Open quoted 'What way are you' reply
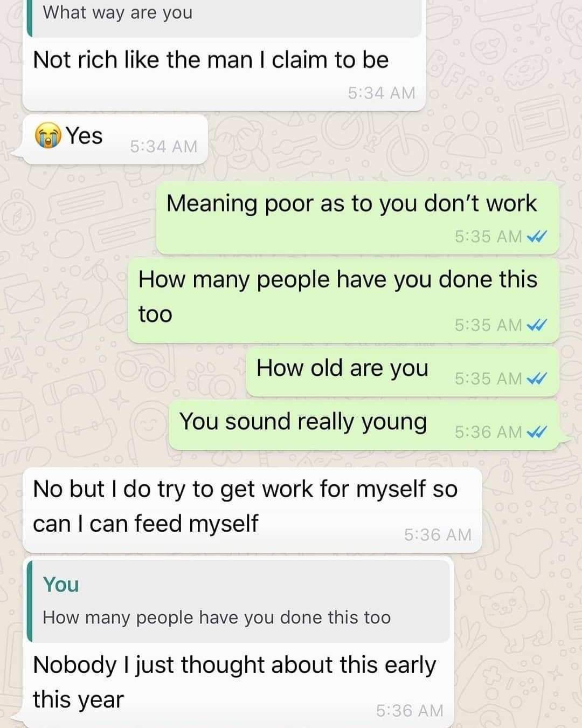582x728 pixels. [x=224, y=16]
